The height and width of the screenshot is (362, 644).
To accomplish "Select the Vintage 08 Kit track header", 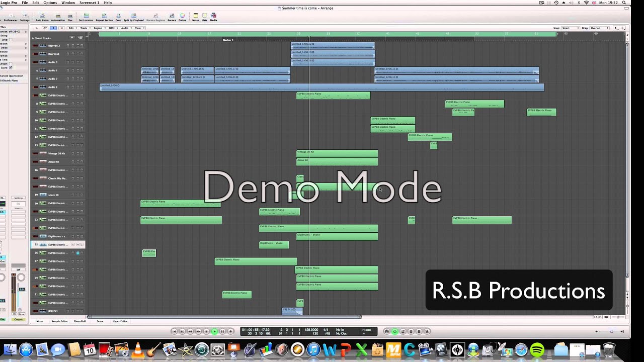I will [x=58, y=153].
